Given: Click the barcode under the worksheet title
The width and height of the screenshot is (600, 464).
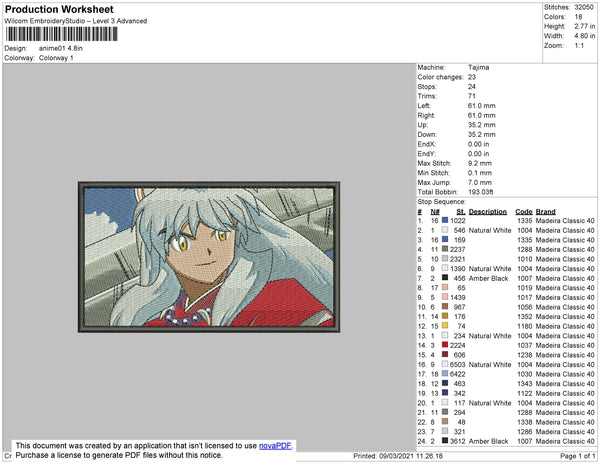Looking at the screenshot, I should pos(61,34).
